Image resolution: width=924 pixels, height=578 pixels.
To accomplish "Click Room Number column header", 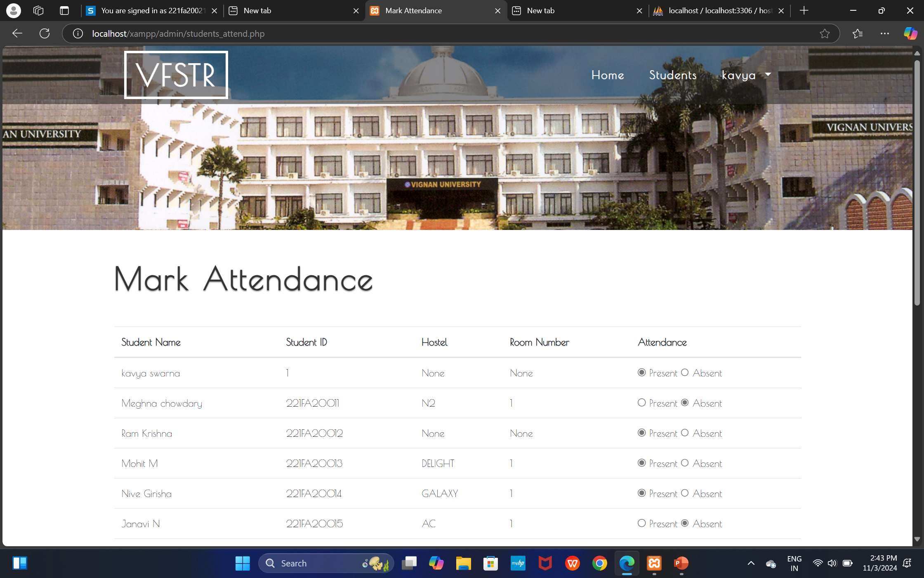I will coord(540,342).
